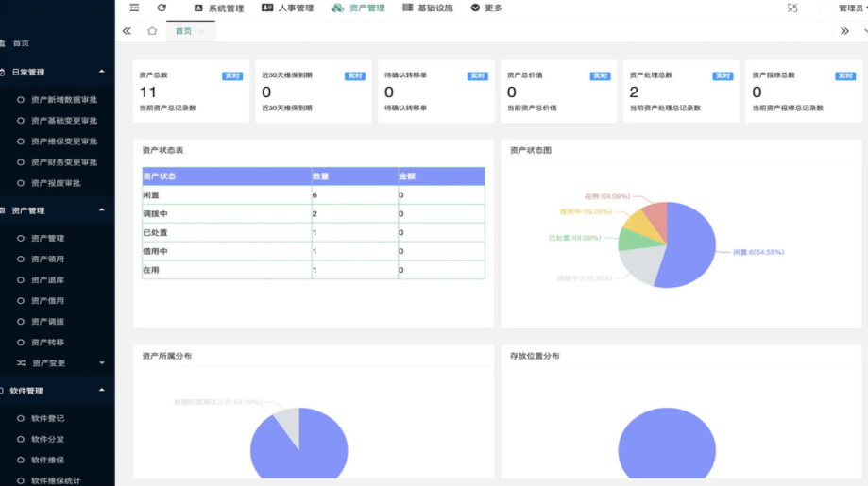The width and height of the screenshot is (868, 486).
Task: Click the 实时 badge on 资产总数 card
Action: [x=232, y=75]
